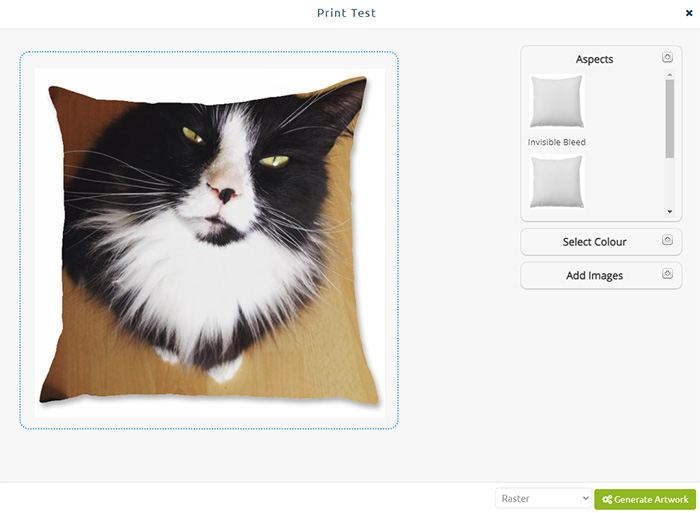
Task: Click the Aspects scrollbar thumb
Action: (669, 119)
